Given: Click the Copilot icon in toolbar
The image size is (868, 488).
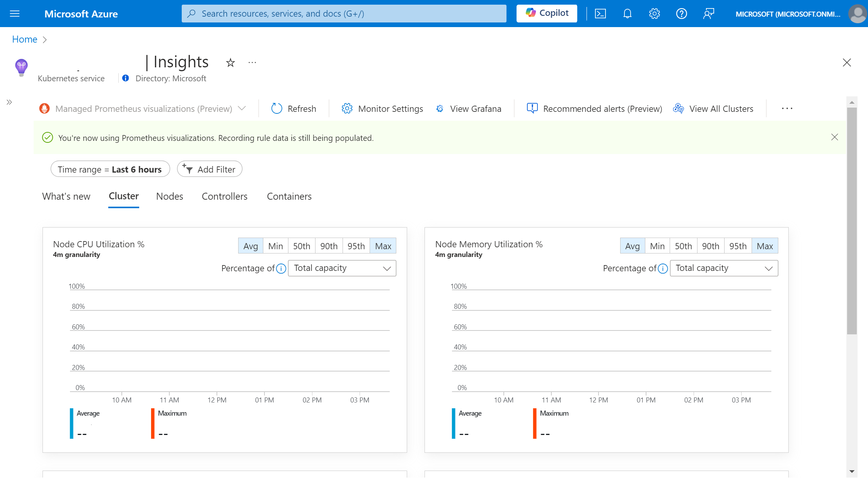Looking at the screenshot, I should pos(546,13).
